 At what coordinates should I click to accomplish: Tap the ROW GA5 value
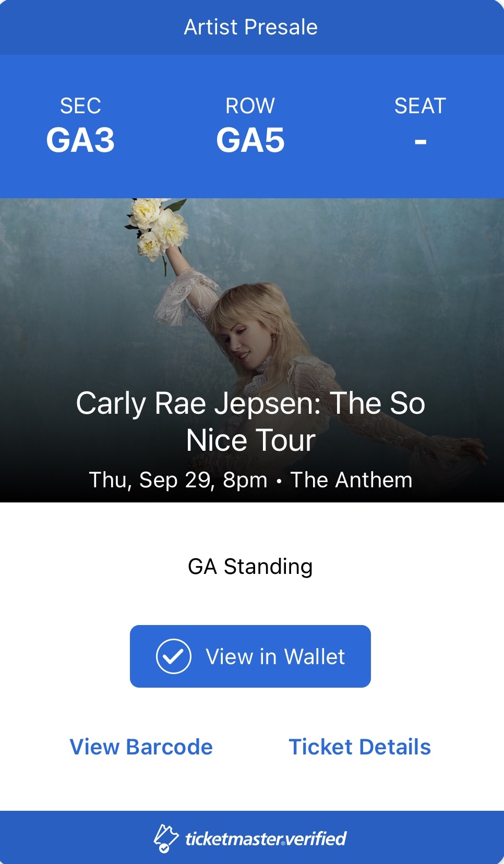coord(250,140)
